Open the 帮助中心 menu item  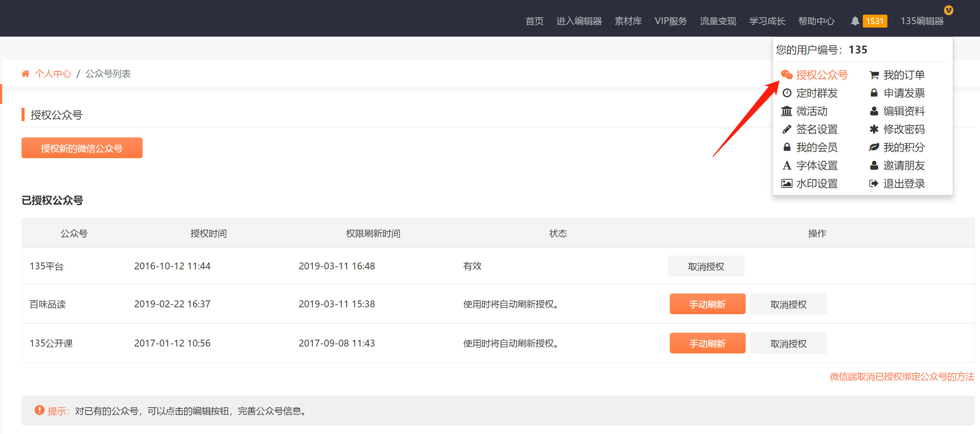point(816,21)
